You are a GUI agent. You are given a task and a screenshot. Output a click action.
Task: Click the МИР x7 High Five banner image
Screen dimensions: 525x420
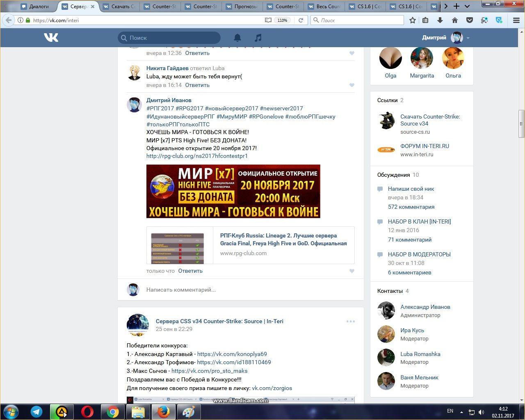click(x=233, y=191)
